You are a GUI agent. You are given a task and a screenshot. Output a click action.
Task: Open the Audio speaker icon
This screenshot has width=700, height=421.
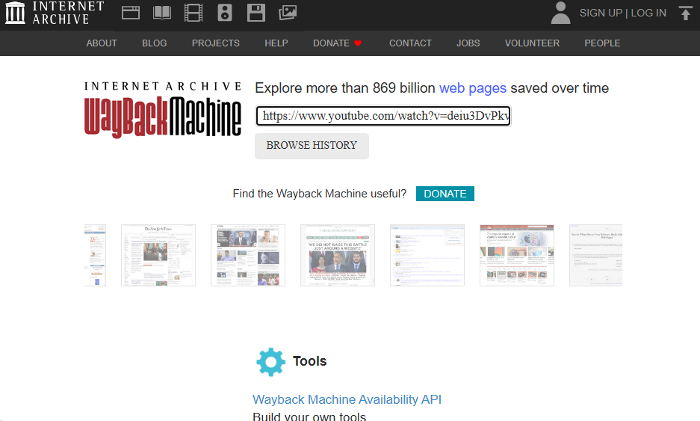click(x=225, y=13)
